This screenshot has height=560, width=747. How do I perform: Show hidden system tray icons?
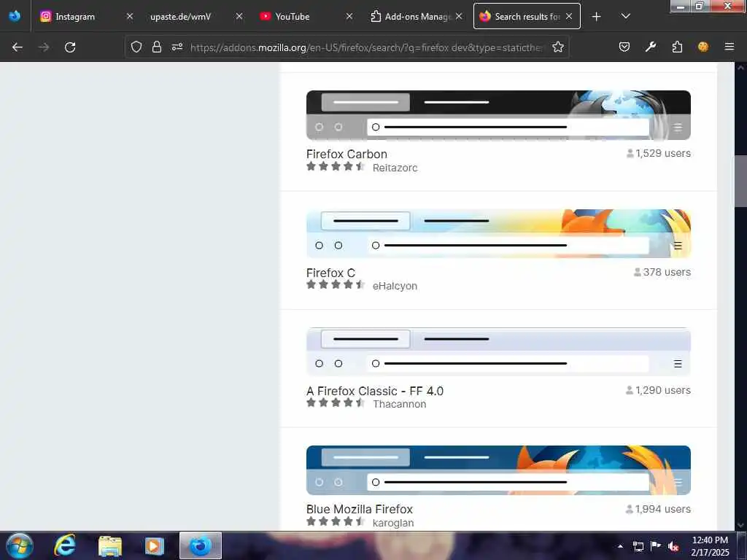pos(620,546)
